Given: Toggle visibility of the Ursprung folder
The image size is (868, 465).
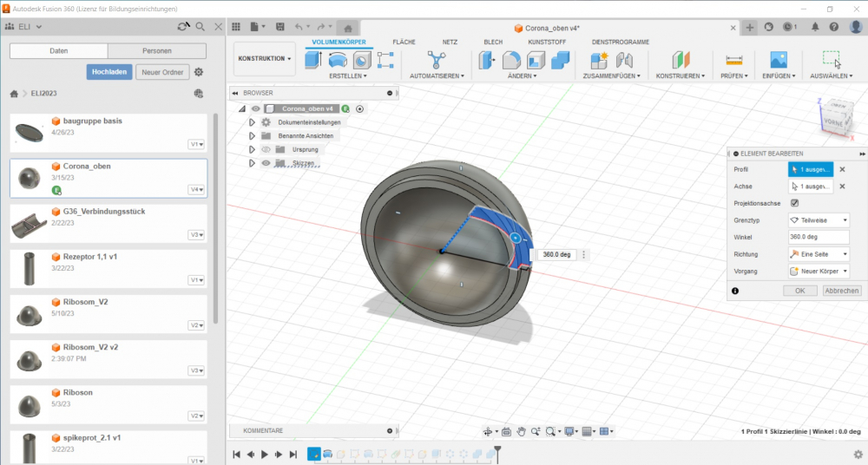Looking at the screenshot, I should click(x=266, y=149).
